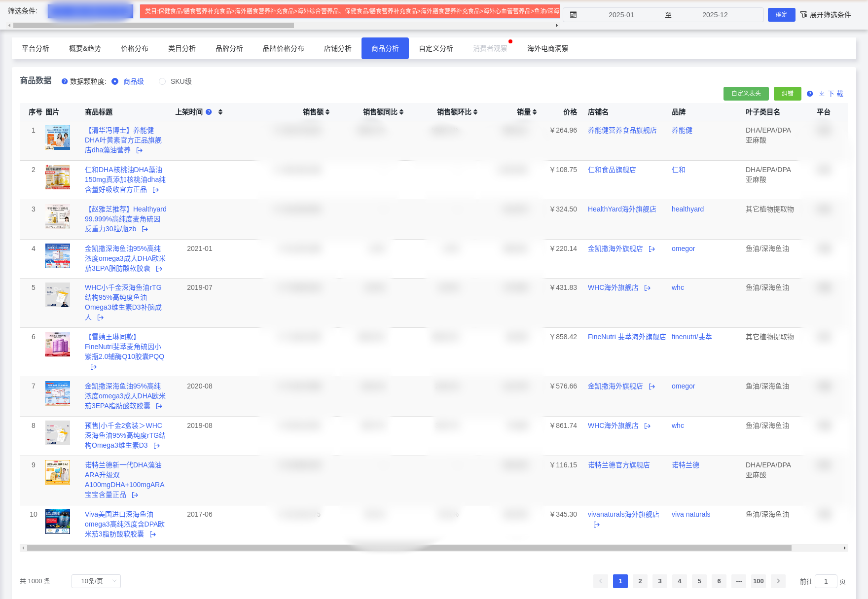868x599 pixels.
Task: Click the ellipsis to expand more page numbers
Action: pyautogui.click(x=739, y=581)
